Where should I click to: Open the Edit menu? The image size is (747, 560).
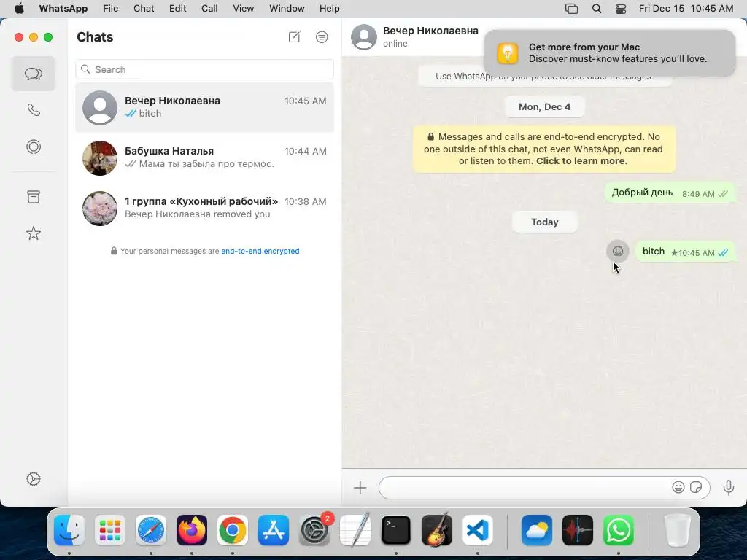pyautogui.click(x=178, y=9)
